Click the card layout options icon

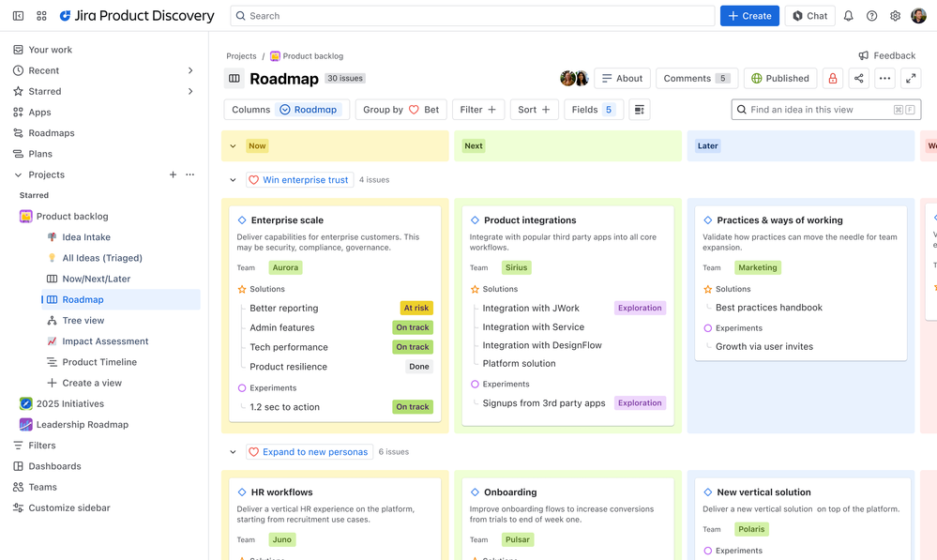[x=640, y=110]
